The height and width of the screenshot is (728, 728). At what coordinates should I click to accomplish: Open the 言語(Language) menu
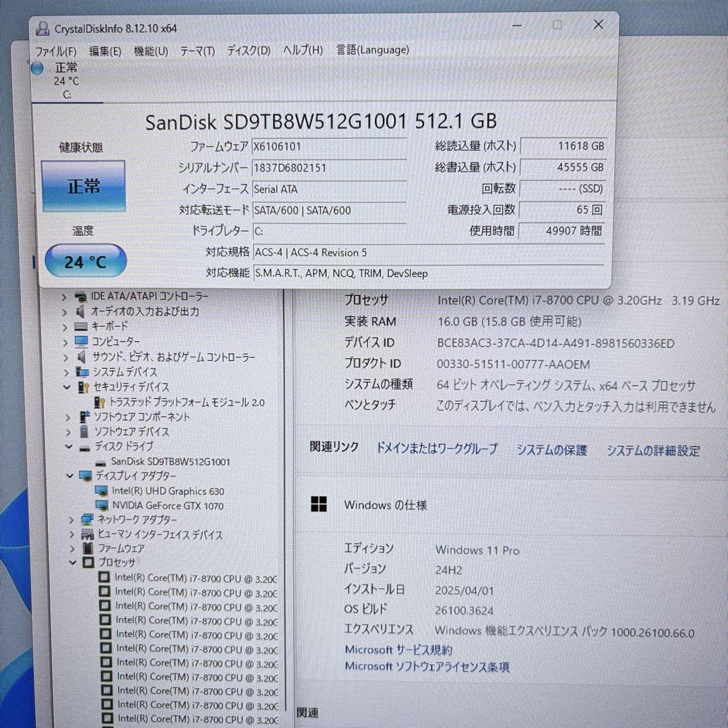[372, 49]
